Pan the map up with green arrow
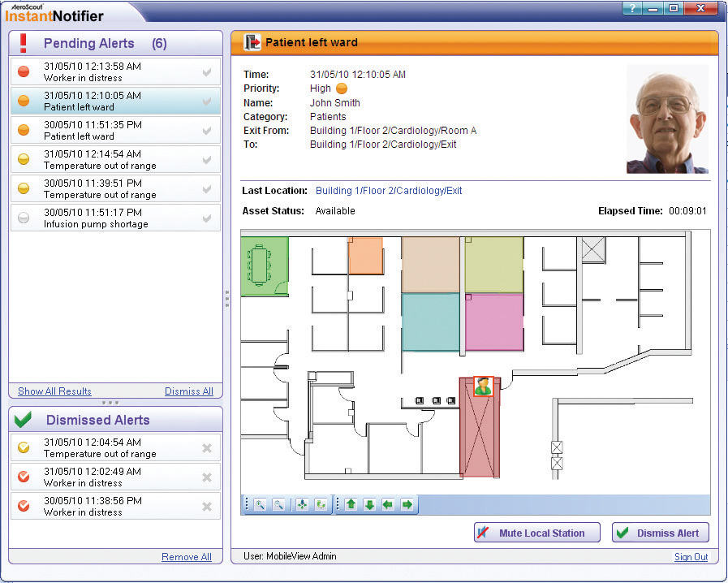 tap(351, 505)
